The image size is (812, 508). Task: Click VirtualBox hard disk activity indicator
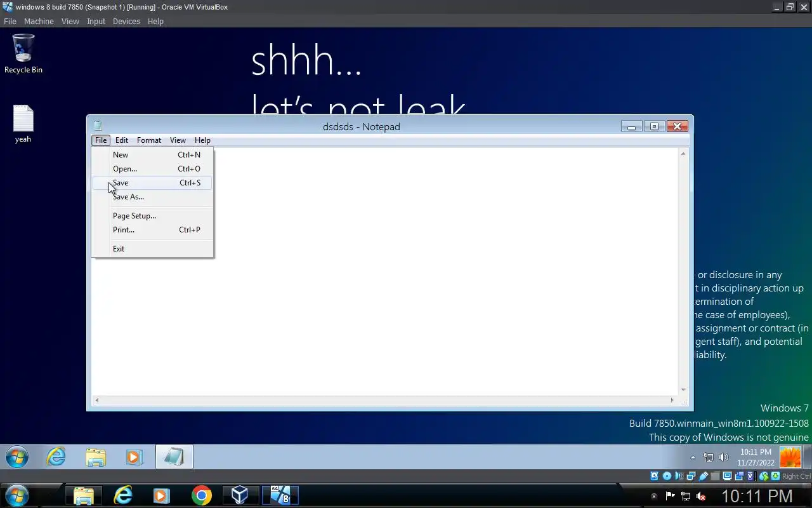(654, 476)
